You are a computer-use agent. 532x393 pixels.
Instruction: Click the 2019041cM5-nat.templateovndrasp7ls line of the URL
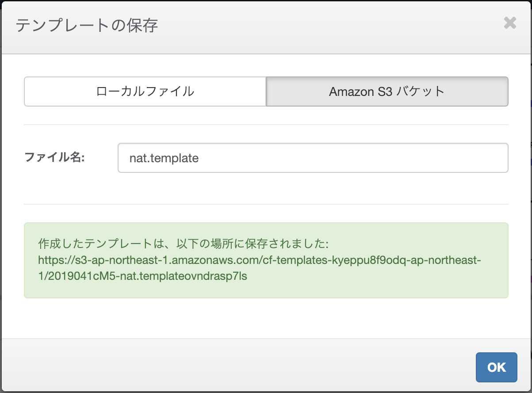pyautogui.click(x=142, y=277)
